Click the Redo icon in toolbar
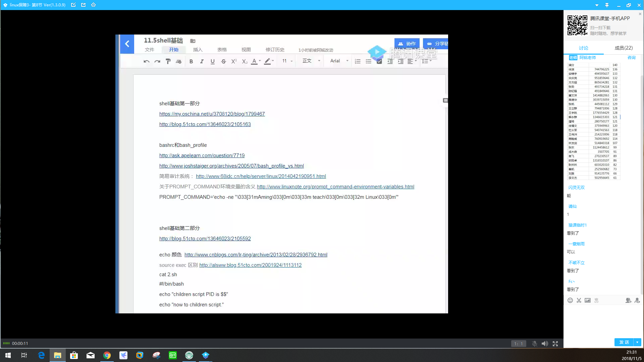The width and height of the screenshot is (644, 362). 157,61
